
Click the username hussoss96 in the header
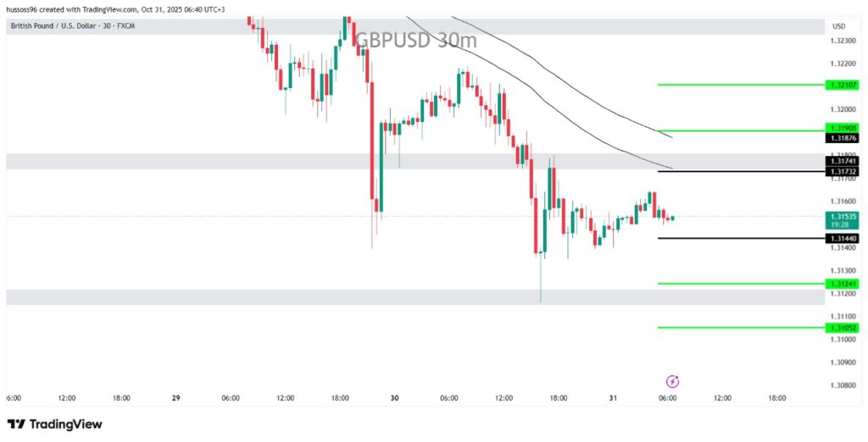click(x=25, y=9)
